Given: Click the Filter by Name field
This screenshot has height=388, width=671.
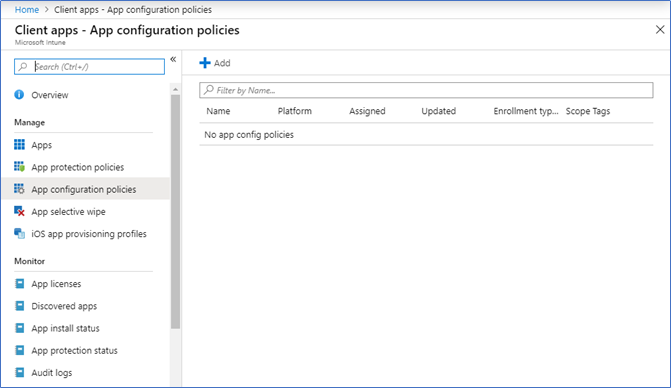Looking at the screenshot, I should coord(426,90).
